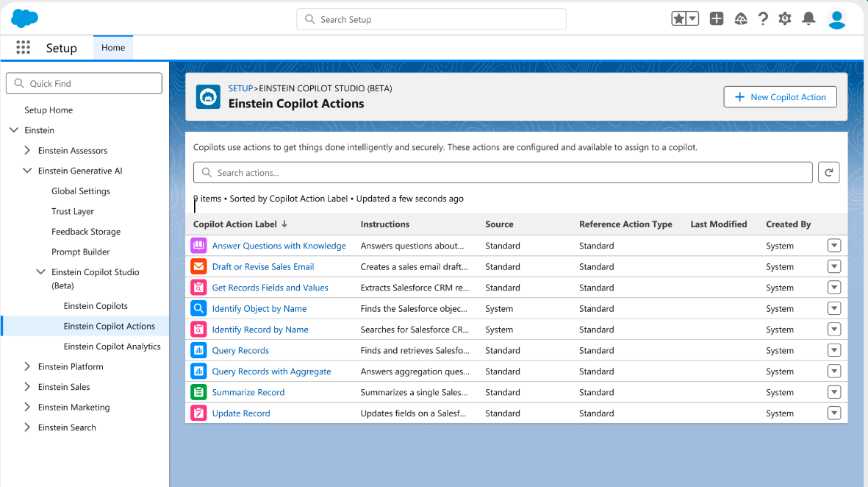
Task: Expand the Einstein Platform section
Action: 27,366
